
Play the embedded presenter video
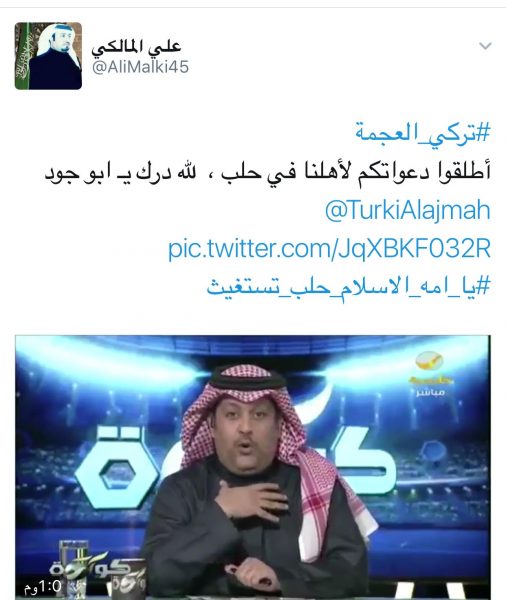[253, 467]
